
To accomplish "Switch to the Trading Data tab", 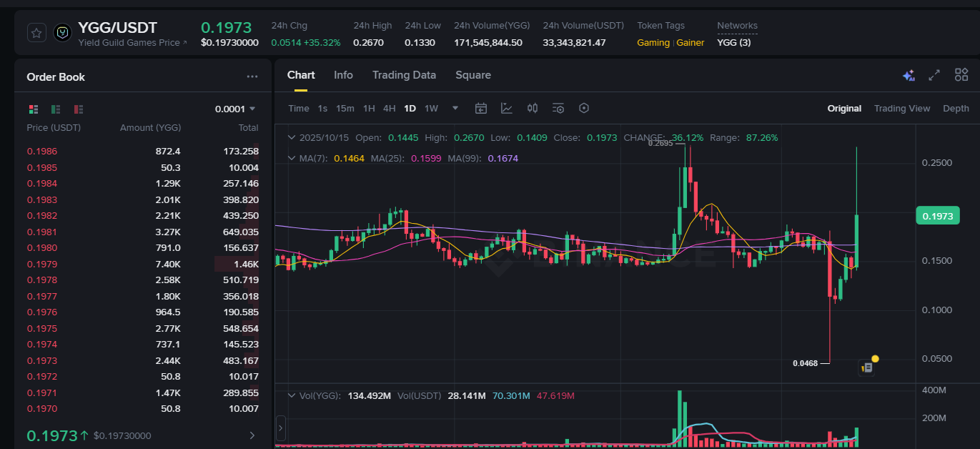I will pyautogui.click(x=404, y=75).
